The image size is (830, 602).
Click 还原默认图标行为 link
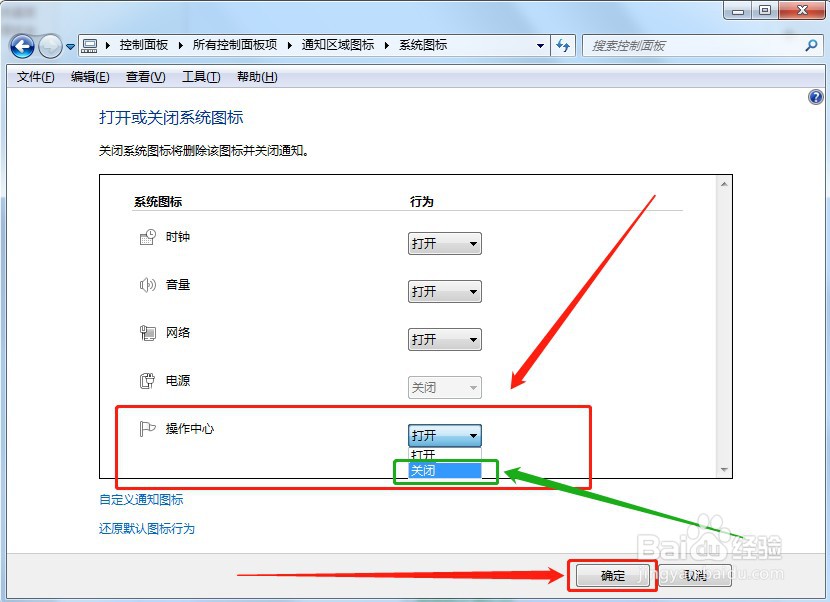point(147,528)
